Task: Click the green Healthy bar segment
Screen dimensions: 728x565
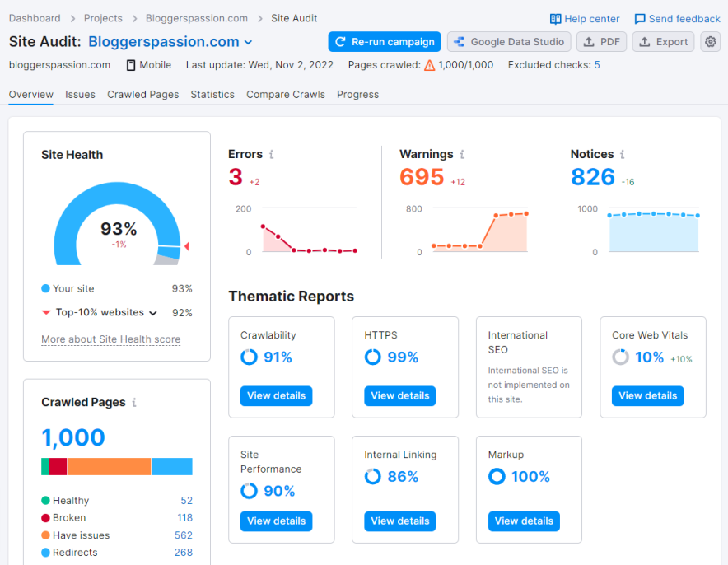Action: [45, 466]
